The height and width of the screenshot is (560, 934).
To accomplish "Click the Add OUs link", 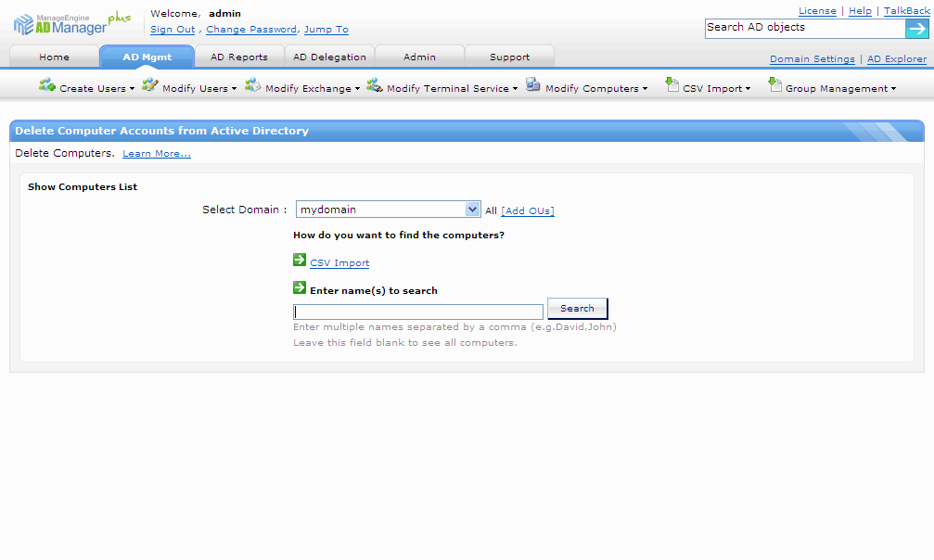I will tap(528, 210).
